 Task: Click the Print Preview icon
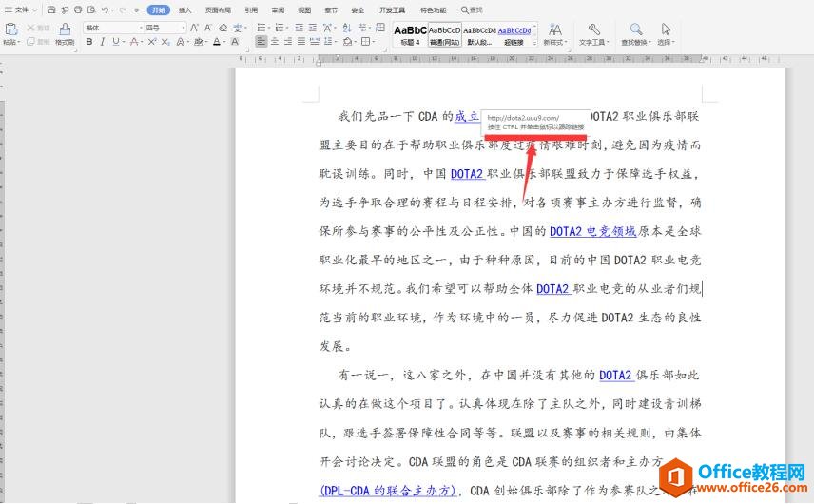[x=91, y=10]
